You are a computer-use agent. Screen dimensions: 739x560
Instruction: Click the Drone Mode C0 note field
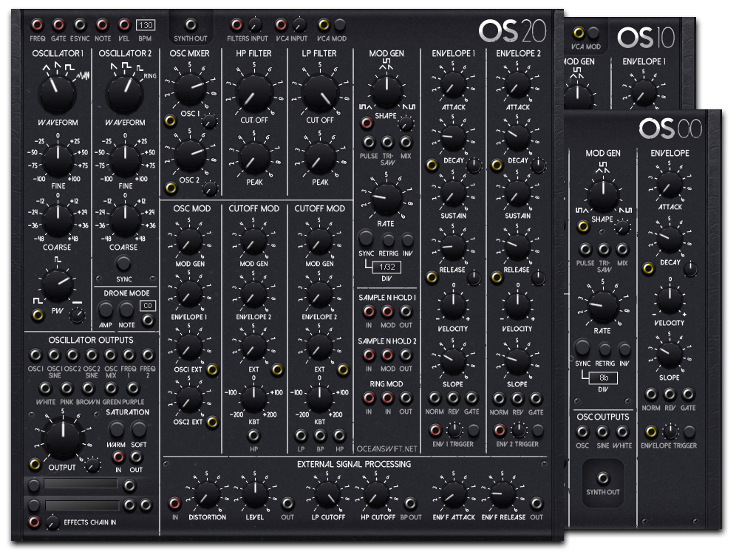click(148, 306)
